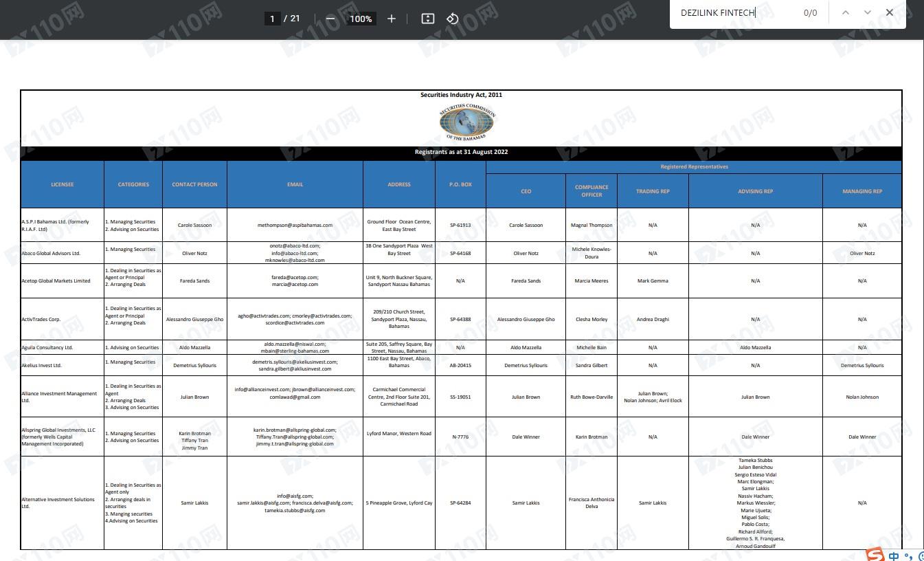Toggle the fit to page button

427,19
